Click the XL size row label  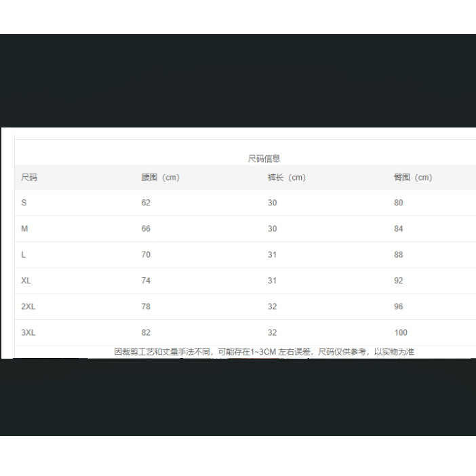26,281
